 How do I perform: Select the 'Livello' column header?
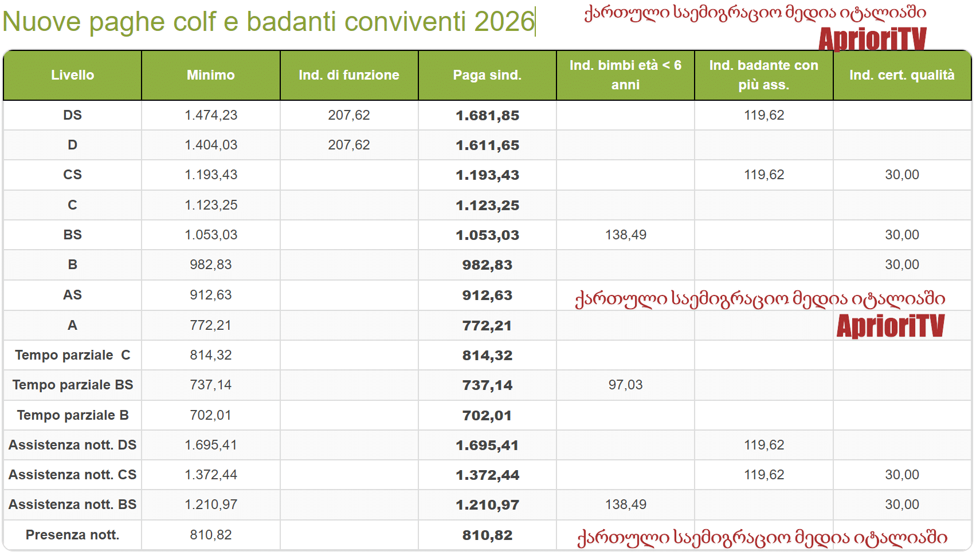72,75
